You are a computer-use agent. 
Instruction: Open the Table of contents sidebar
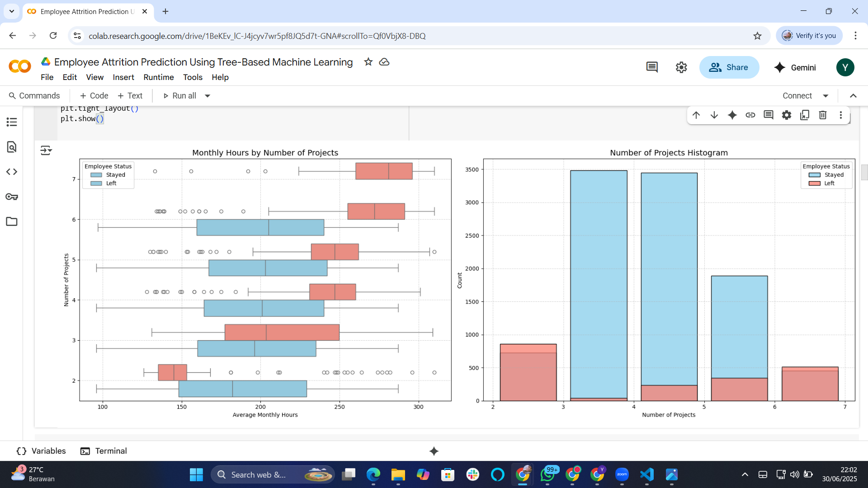[12, 122]
